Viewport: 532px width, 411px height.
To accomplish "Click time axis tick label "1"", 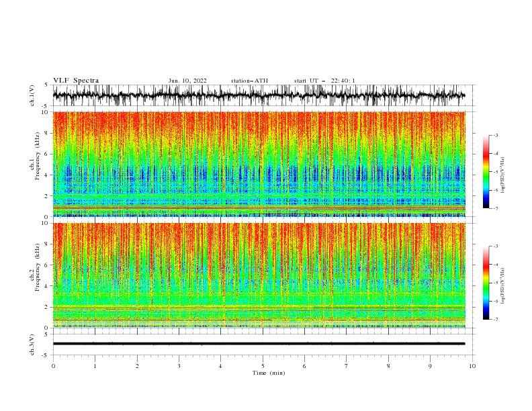I will click(95, 366).
